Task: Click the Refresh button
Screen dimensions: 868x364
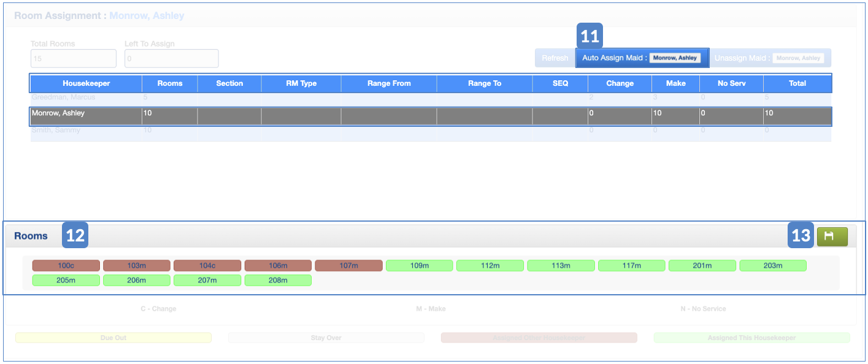Action: (x=555, y=58)
